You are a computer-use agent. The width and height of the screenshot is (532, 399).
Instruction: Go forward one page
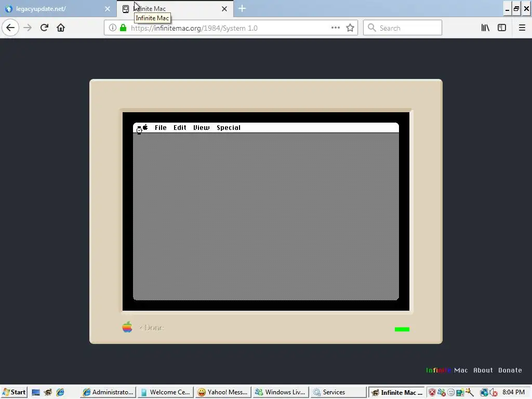click(28, 28)
